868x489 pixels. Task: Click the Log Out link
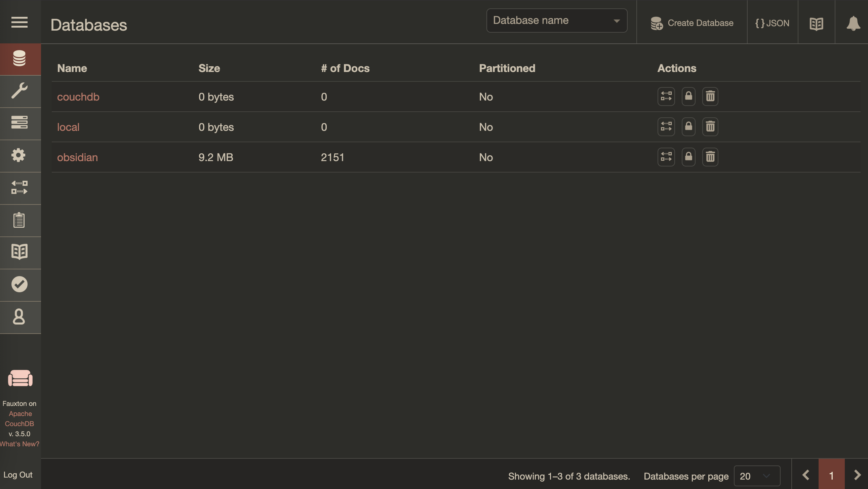(18, 475)
